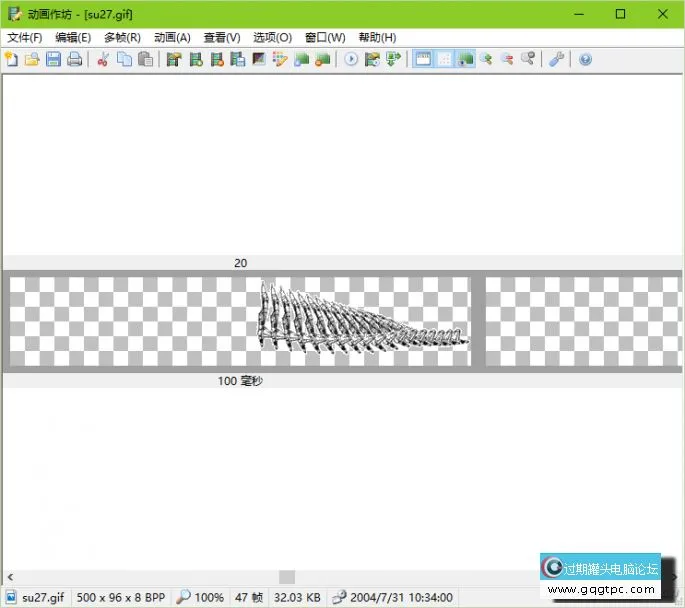Click the gray magnifier zoom reset icon
This screenshot has width=685, height=608.
pos(528,59)
